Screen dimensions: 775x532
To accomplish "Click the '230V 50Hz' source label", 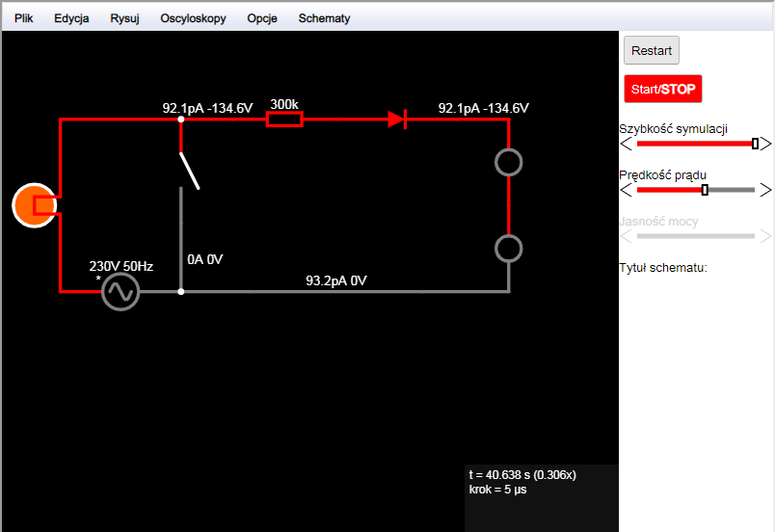I will 121,266.
